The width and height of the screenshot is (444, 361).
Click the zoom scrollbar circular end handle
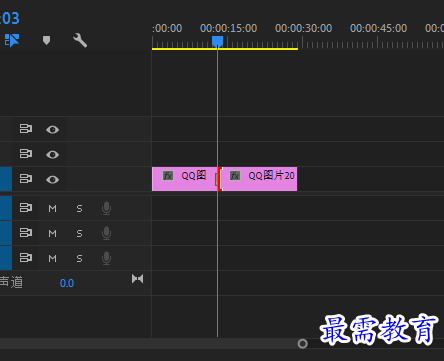point(303,344)
